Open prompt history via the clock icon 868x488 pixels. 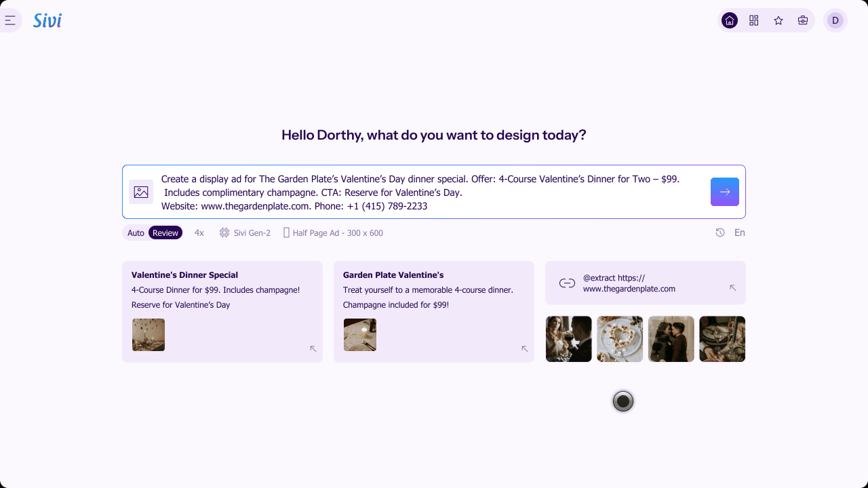coord(719,232)
